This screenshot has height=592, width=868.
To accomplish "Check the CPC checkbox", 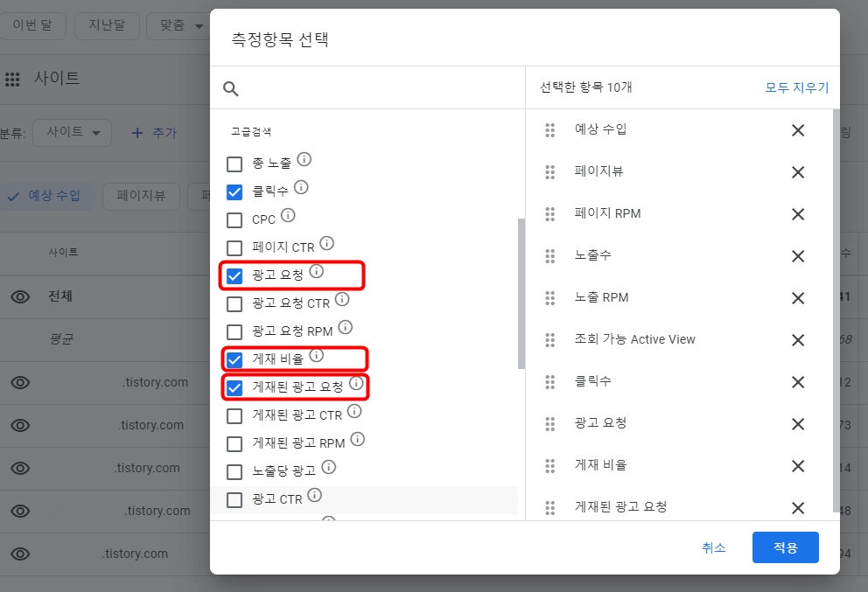I will (x=234, y=218).
